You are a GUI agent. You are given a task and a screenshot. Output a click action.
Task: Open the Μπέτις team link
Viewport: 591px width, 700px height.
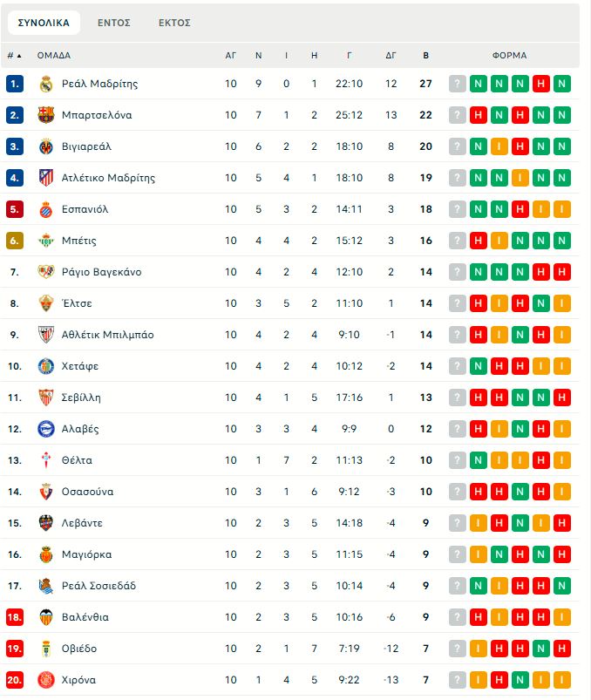pos(79,241)
